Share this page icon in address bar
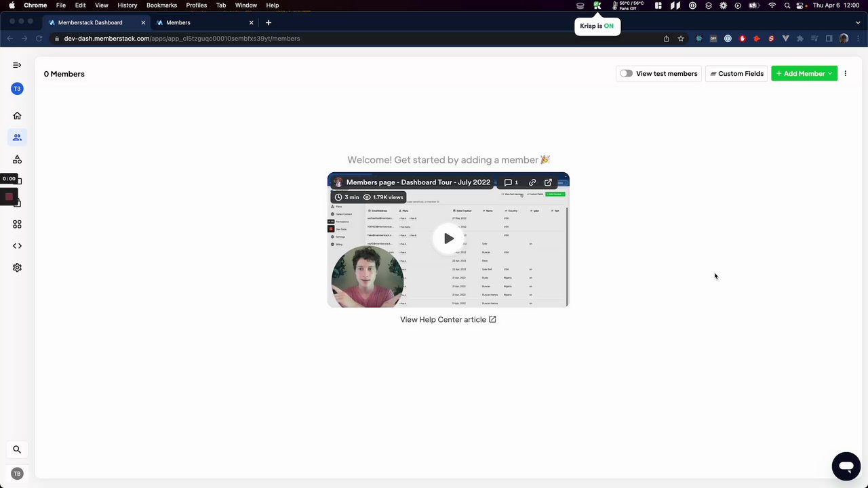868x488 pixels. [666, 39]
